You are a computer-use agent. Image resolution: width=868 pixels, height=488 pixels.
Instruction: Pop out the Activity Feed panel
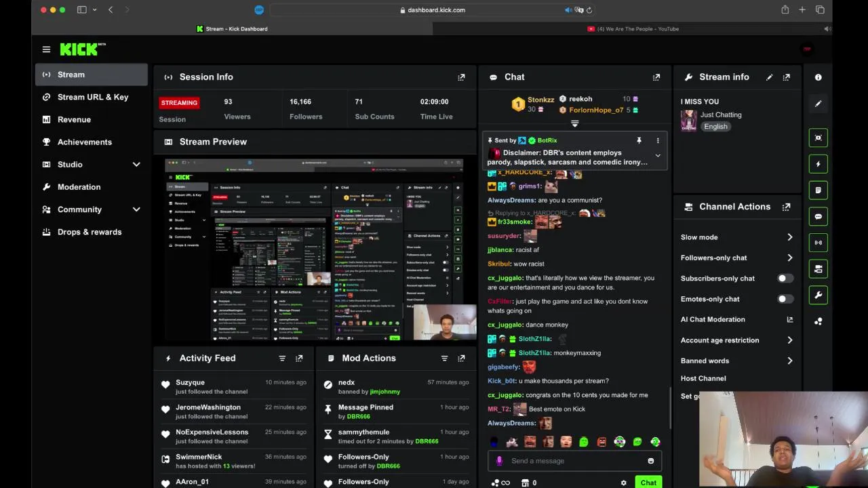299,358
